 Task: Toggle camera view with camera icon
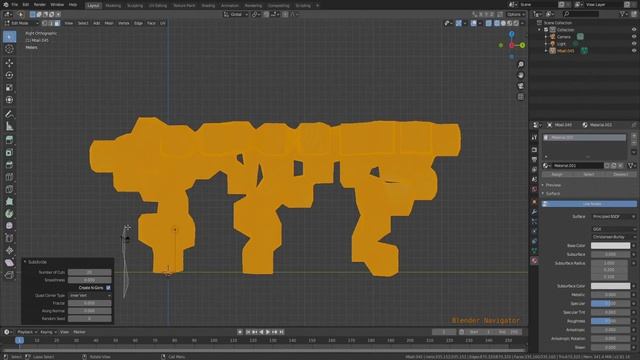point(521,86)
